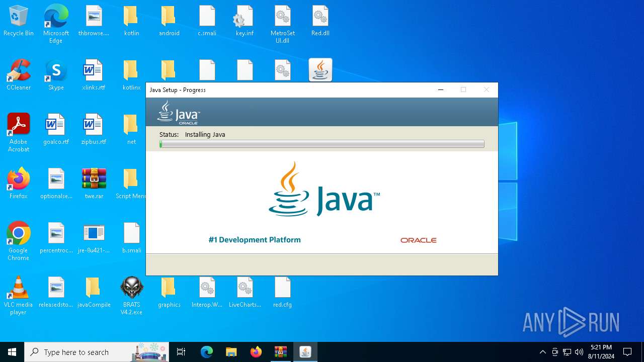Select the graphics folder icon
Image resolution: width=644 pixels, height=362 pixels.
(x=169, y=293)
